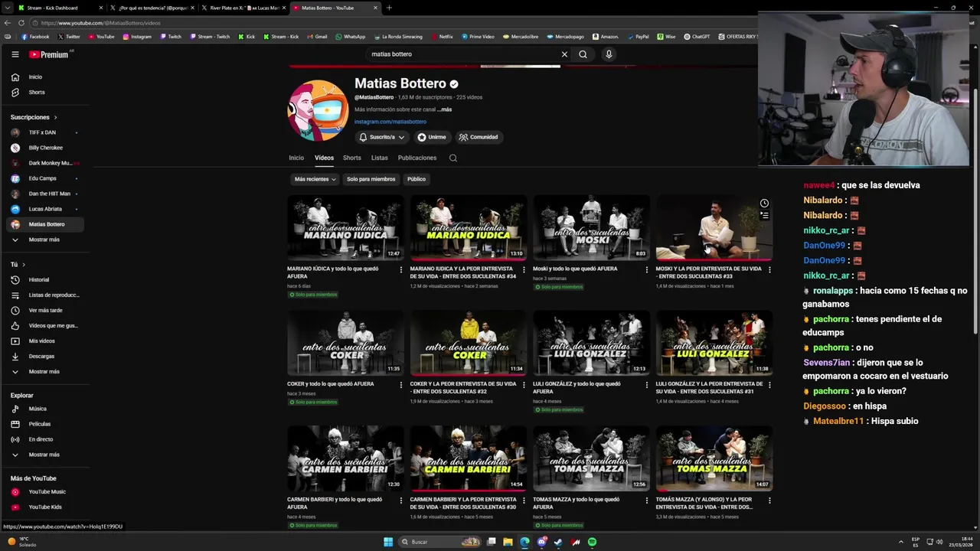Viewport: 980px width, 551px height.
Task: Open TIFF x DAN subscription channel
Action: pyautogui.click(x=45, y=132)
